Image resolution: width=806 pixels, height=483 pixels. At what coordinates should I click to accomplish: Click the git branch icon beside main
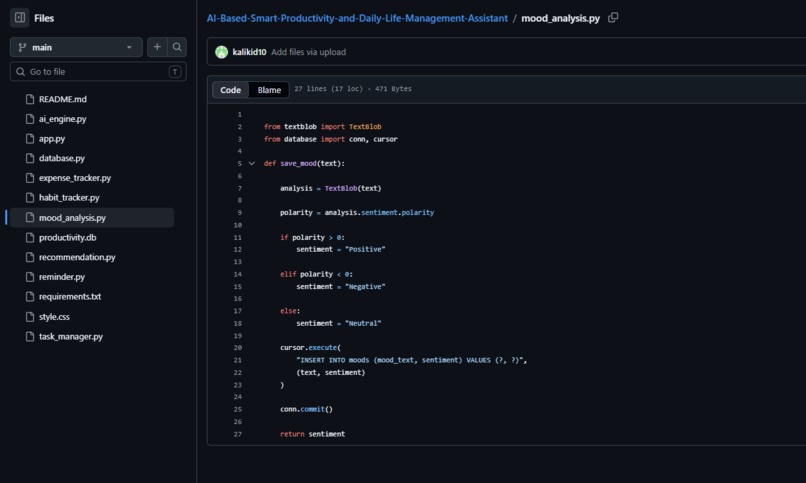(22, 47)
